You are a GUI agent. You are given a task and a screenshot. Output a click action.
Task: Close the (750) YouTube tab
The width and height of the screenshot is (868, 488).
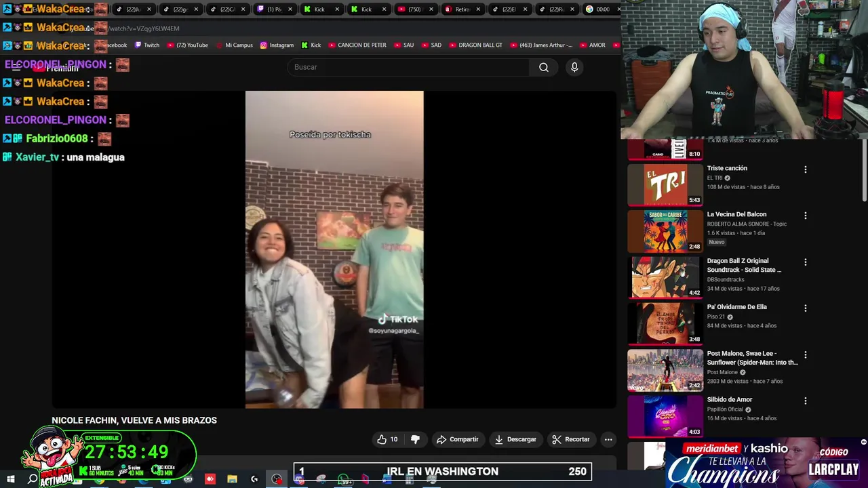coord(431,9)
